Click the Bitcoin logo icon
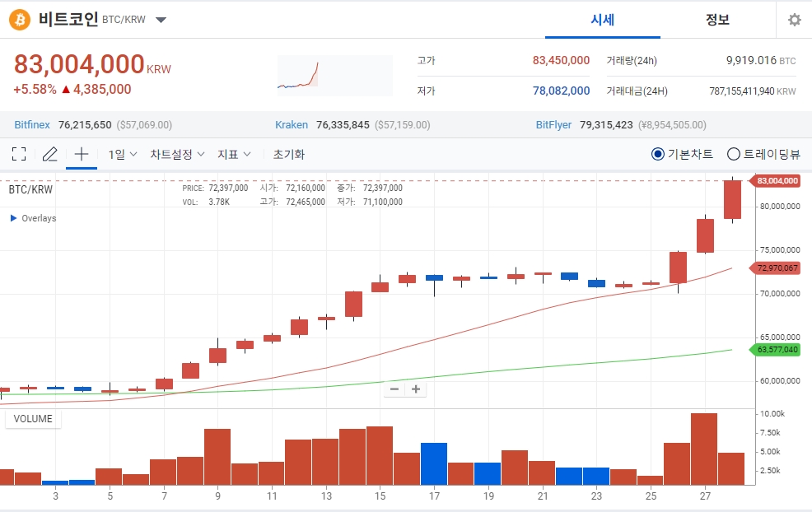812x512 pixels. pos(20,20)
